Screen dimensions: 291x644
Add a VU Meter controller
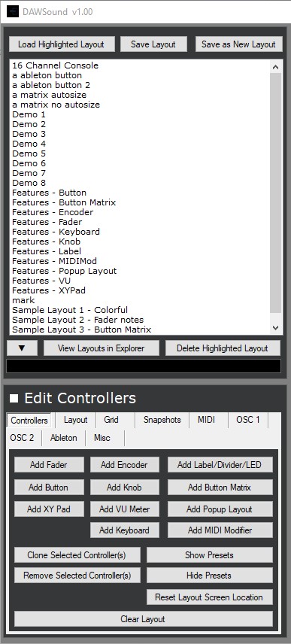pyautogui.click(x=124, y=509)
